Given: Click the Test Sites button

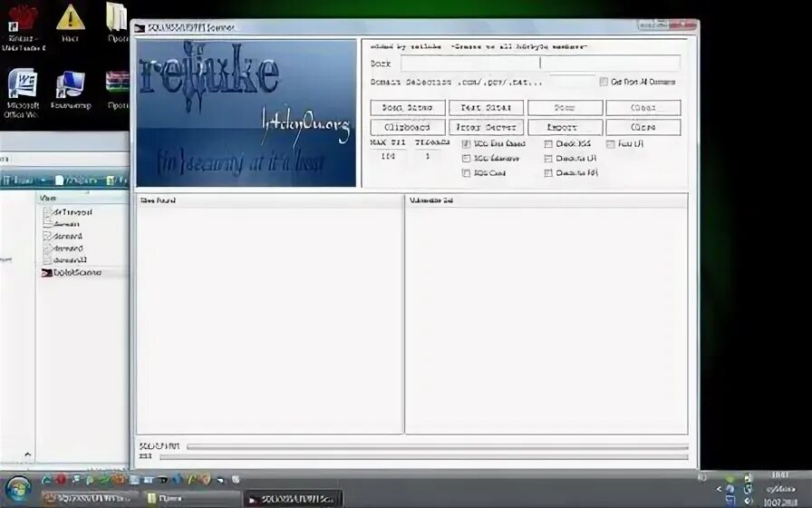Looking at the screenshot, I should 486,108.
